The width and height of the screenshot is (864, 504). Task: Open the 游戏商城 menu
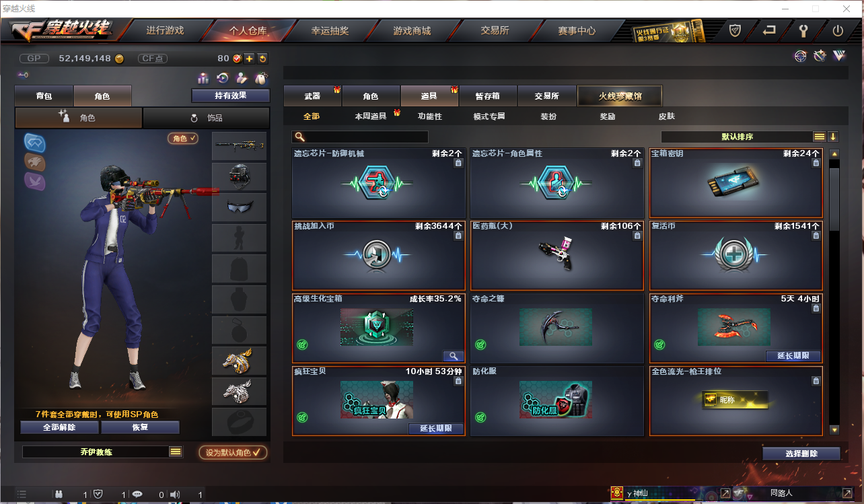point(412,31)
